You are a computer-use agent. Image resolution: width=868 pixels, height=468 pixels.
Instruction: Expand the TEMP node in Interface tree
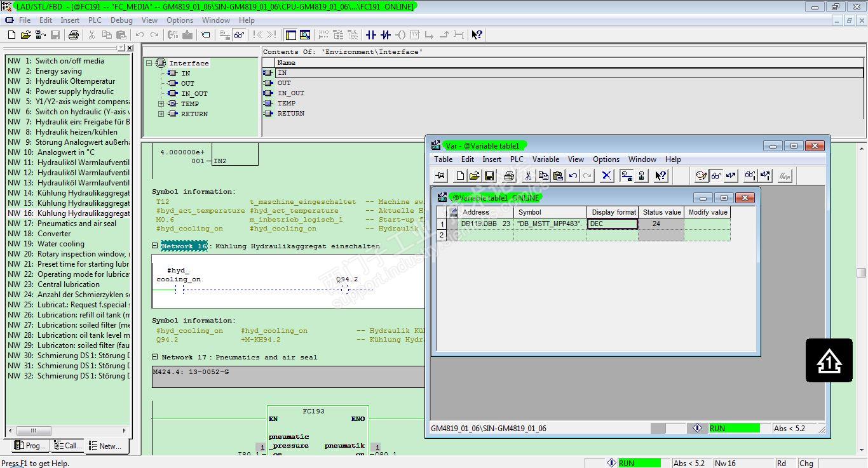click(x=161, y=104)
